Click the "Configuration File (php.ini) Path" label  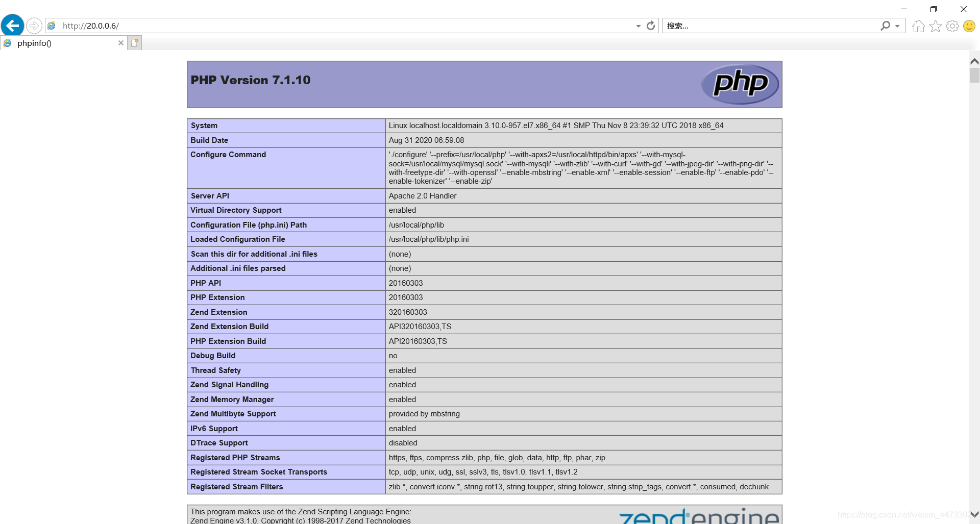pyautogui.click(x=249, y=225)
